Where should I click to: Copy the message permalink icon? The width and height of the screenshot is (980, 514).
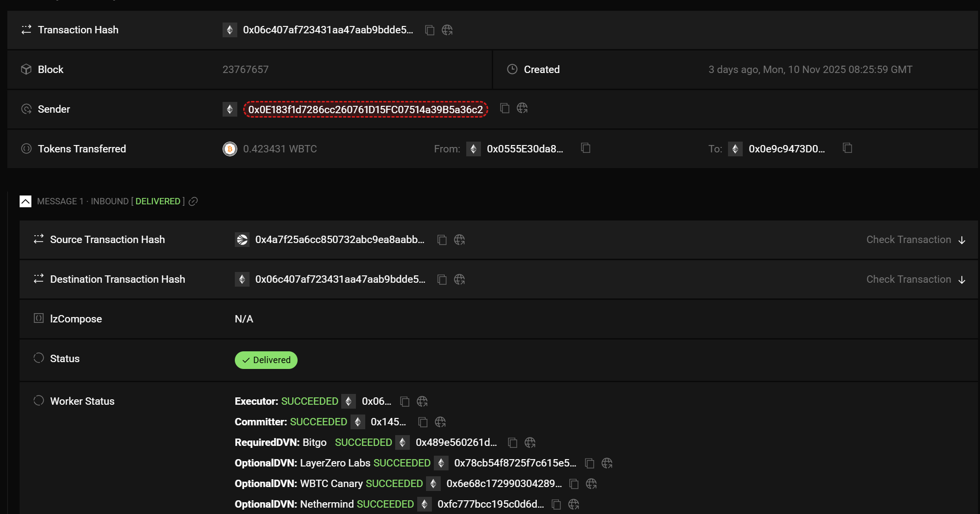[194, 201]
